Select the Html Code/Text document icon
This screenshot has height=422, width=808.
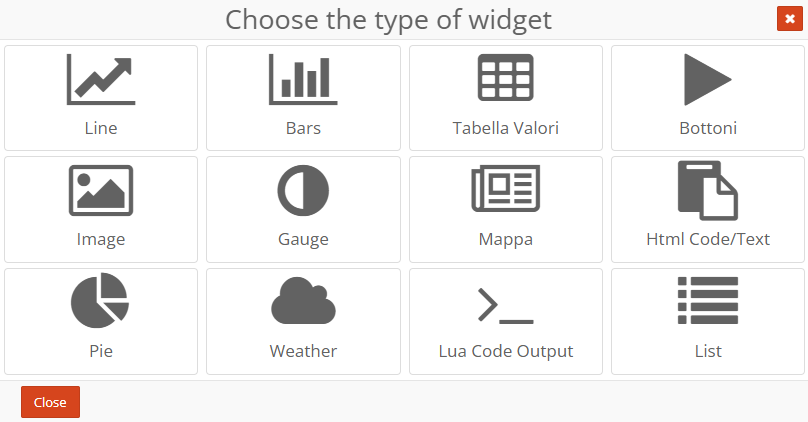[x=708, y=190]
